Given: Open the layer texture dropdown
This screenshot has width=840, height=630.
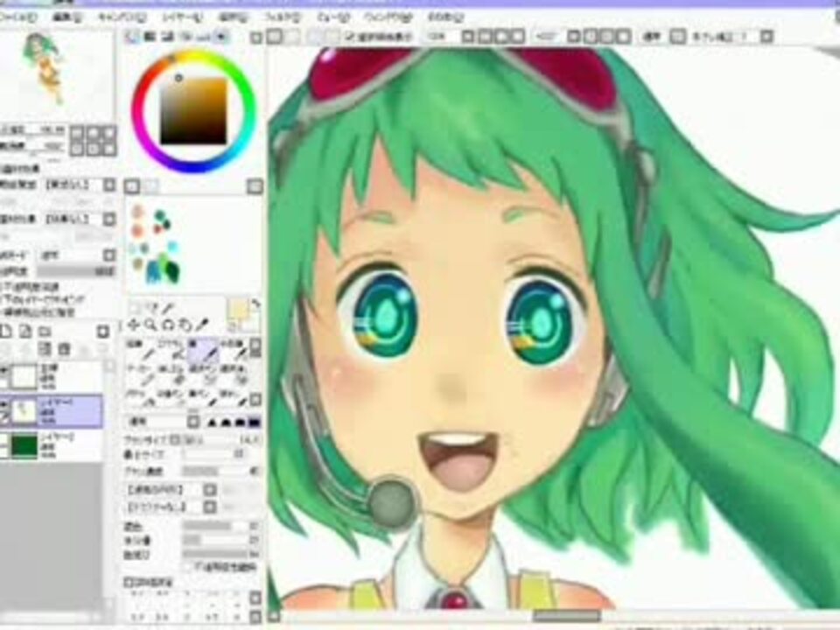Looking at the screenshot, I should click(x=108, y=185).
